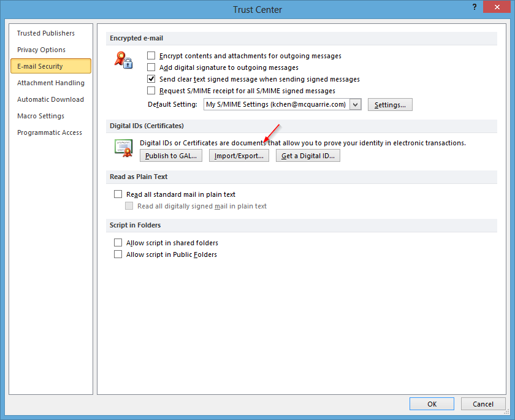Close the Trust Center window

coord(497,7)
